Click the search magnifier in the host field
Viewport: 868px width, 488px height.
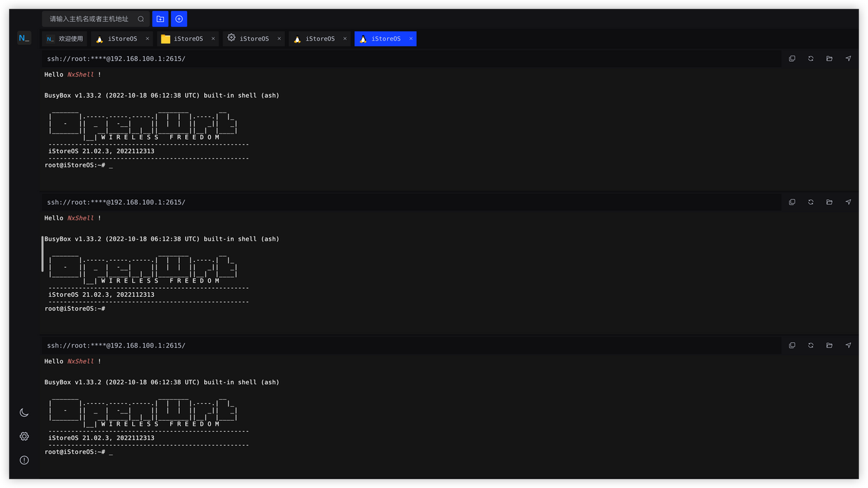[x=141, y=19]
